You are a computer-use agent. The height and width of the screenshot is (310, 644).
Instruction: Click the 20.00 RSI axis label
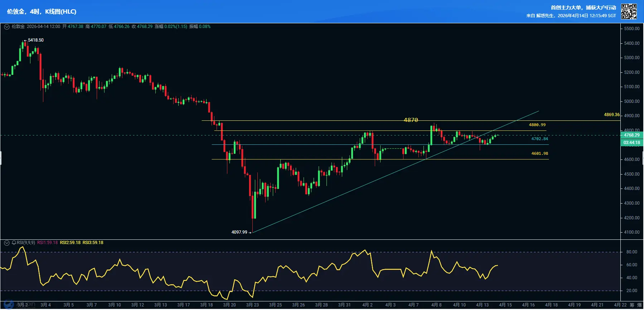point(632,291)
